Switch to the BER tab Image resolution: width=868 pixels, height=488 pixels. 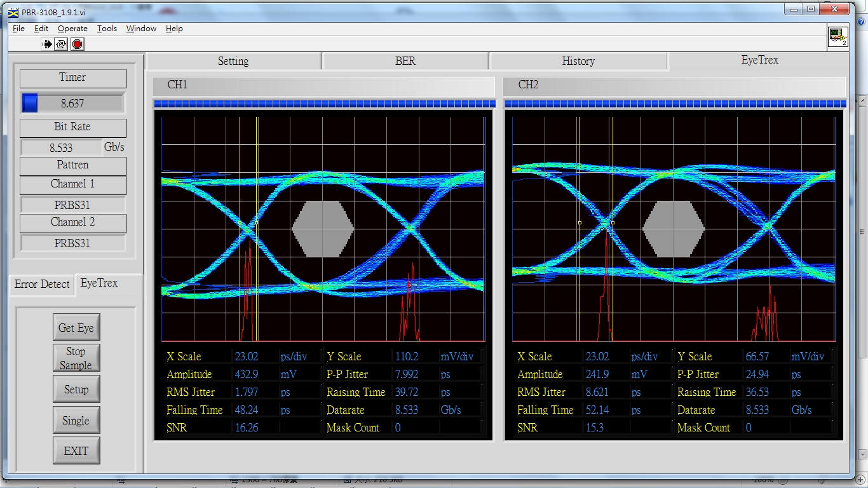[x=405, y=61]
